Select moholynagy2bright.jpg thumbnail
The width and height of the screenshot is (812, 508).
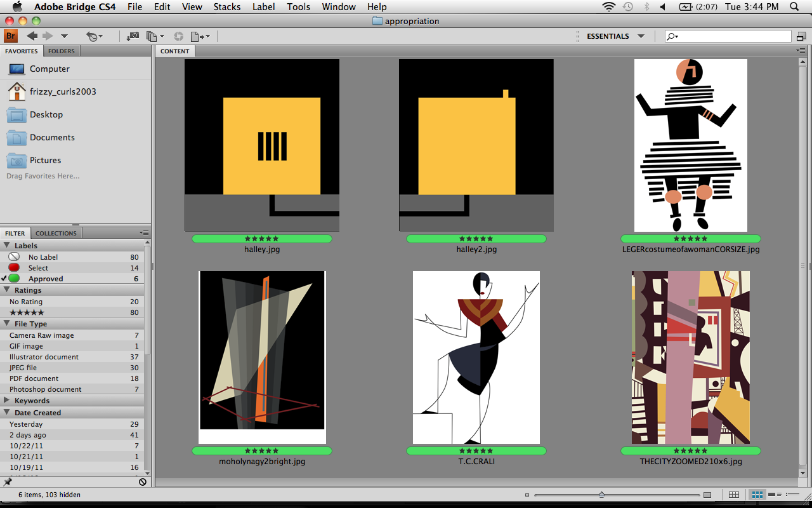(262, 358)
